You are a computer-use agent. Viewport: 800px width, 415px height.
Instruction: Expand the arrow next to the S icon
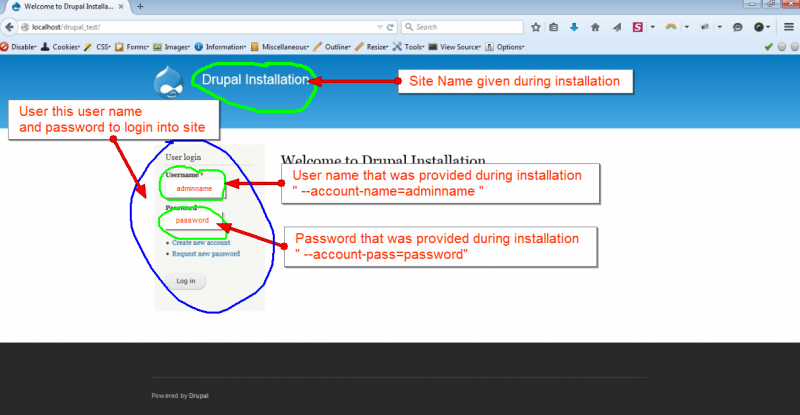click(653, 27)
